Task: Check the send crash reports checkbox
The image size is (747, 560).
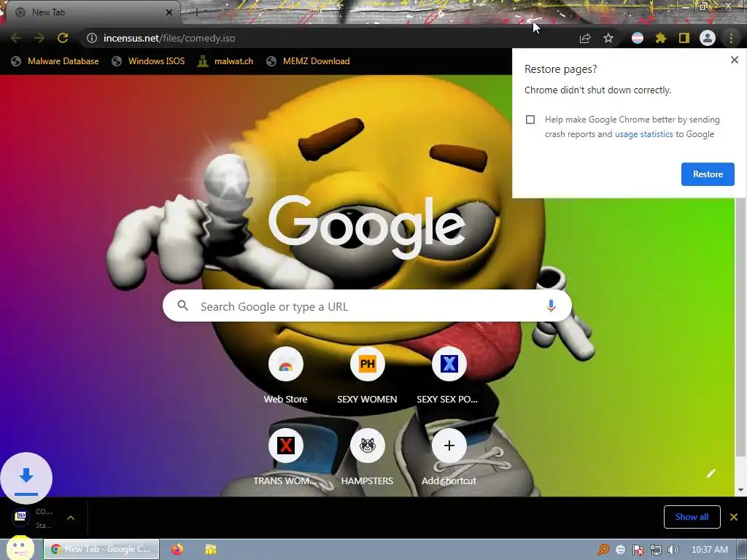Action: tap(530, 120)
